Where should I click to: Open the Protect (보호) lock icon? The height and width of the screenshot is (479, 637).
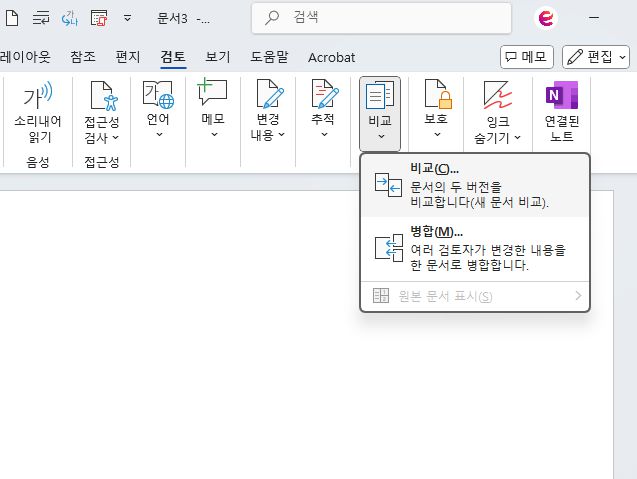436,97
